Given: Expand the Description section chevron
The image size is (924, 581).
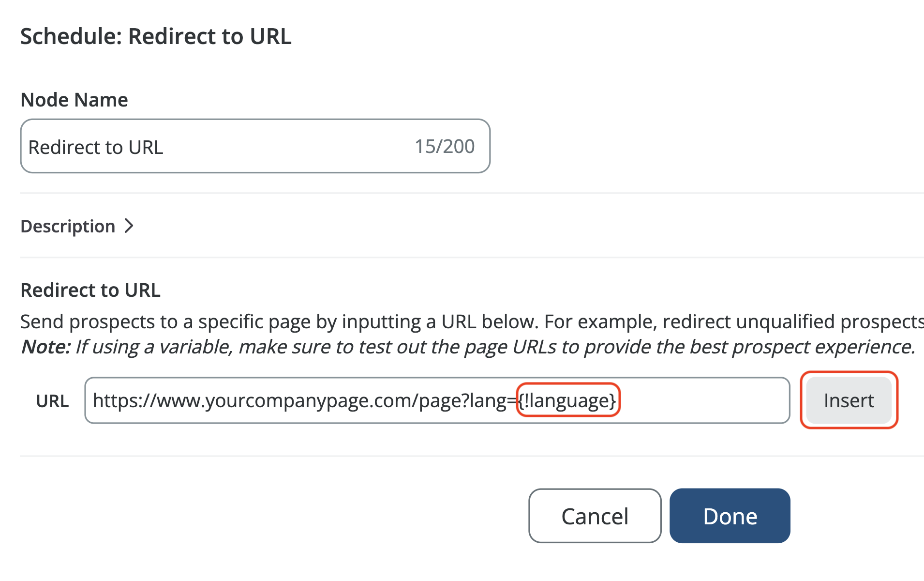Looking at the screenshot, I should coord(129,226).
